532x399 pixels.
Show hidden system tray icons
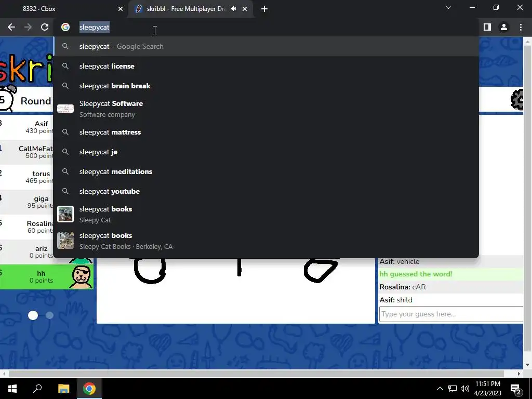click(440, 389)
